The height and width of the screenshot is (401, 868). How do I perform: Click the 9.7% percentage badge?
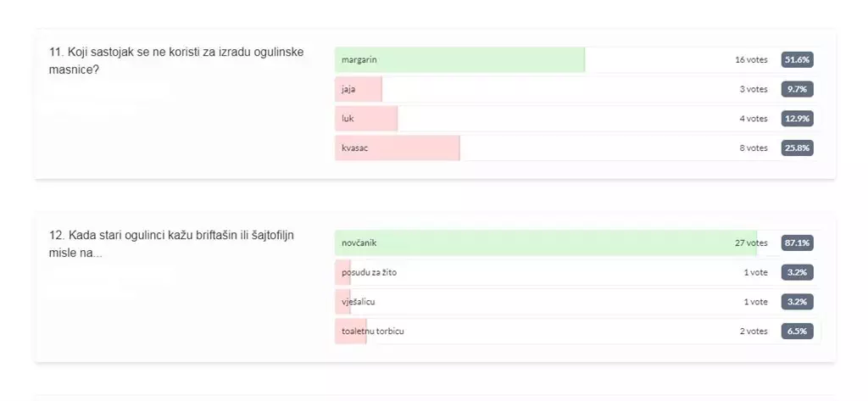pyautogui.click(x=797, y=89)
